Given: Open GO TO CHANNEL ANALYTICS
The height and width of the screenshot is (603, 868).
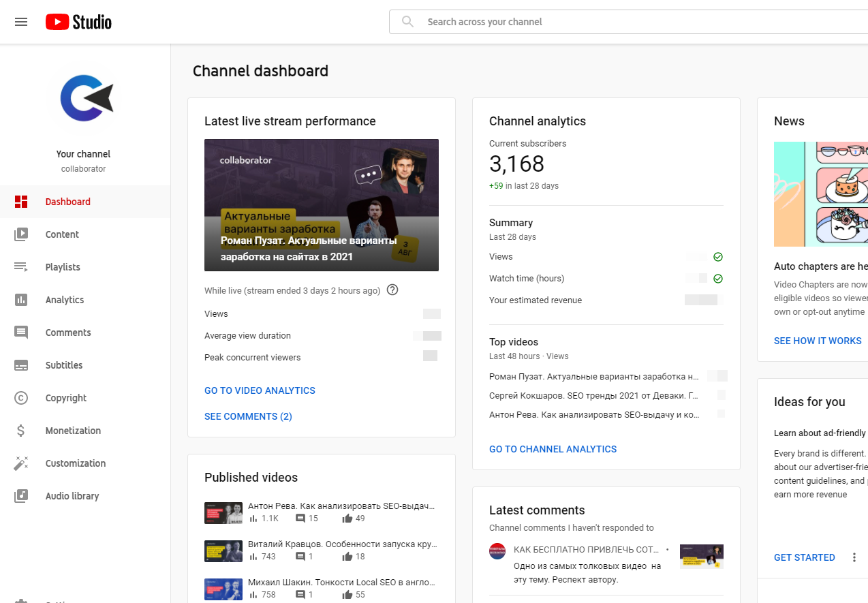Looking at the screenshot, I should pos(552,449).
